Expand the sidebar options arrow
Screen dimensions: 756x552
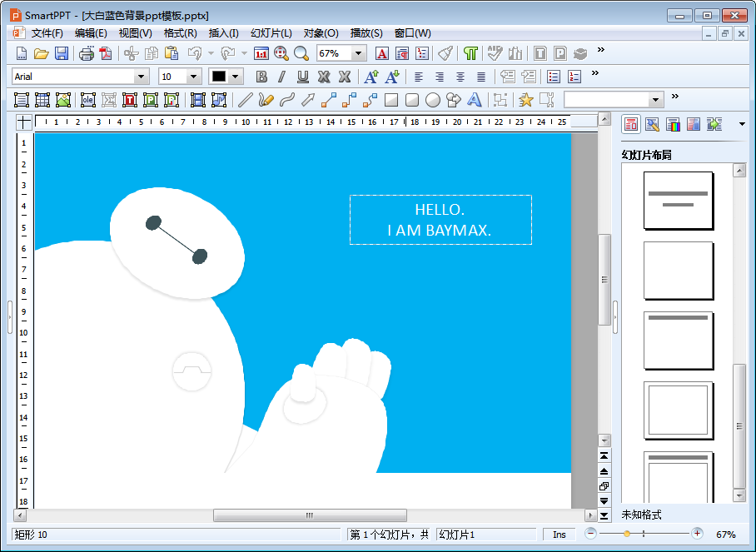(x=742, y=124)
